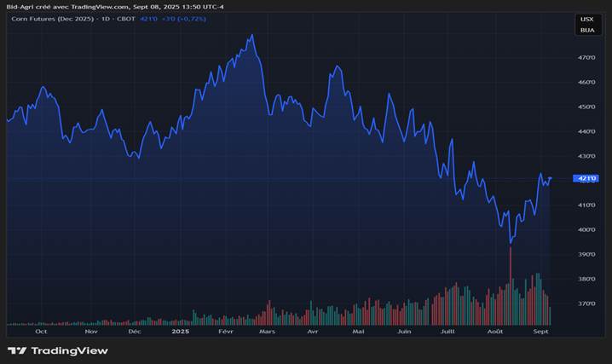Click the 440'0 price axis label
The height and width of the screenshot is (364, 612).
pos(586,131)
